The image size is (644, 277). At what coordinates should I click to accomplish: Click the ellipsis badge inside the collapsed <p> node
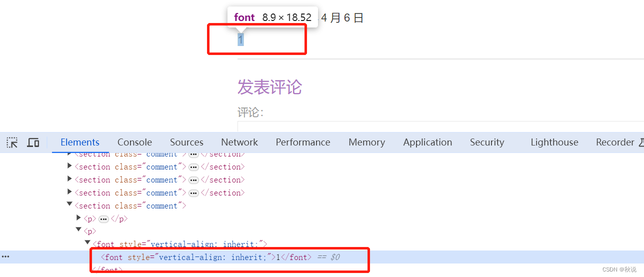pyautogui.click(x=103, y=219)
